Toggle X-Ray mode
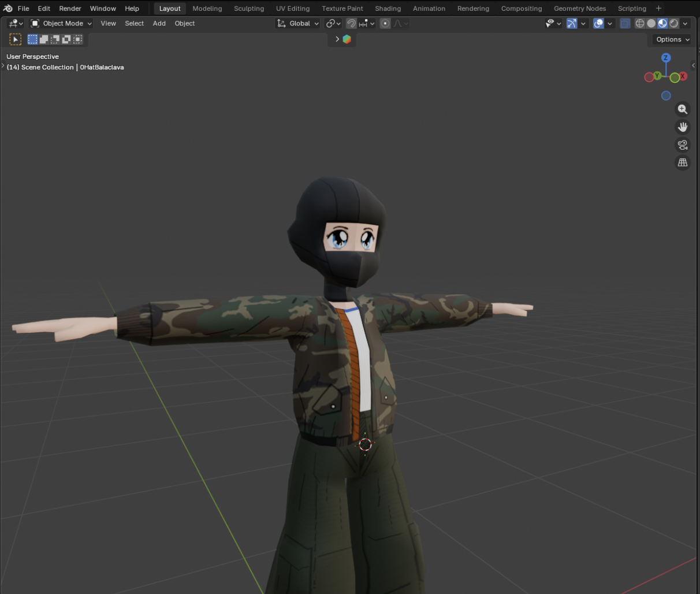Viewport: 700px width, 594px height. (x=624, y=23)
